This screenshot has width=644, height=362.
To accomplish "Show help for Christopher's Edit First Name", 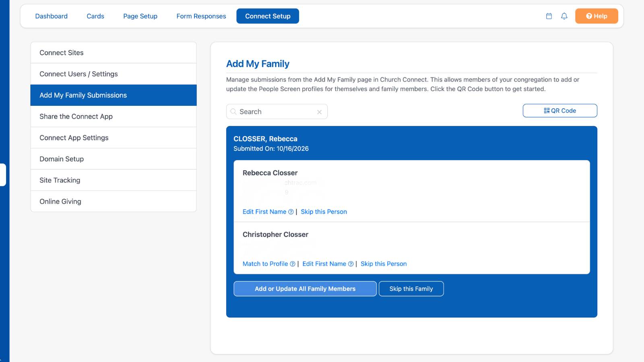I will pyautogui.click(x=351, y=264).
